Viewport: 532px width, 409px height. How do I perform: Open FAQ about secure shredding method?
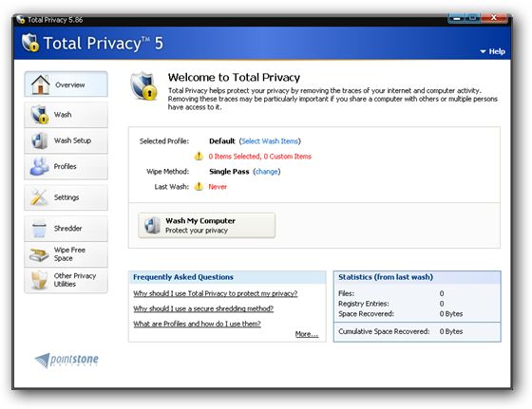pos(203,308)
